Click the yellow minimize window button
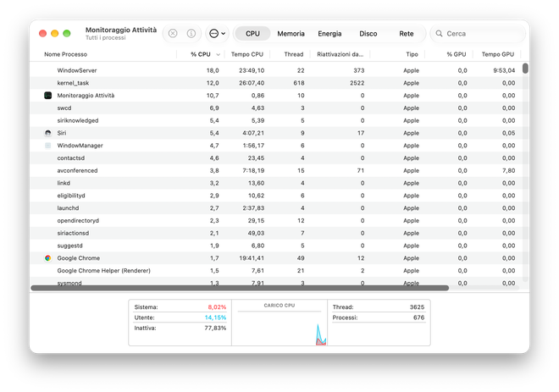 (x=54, y=34)
